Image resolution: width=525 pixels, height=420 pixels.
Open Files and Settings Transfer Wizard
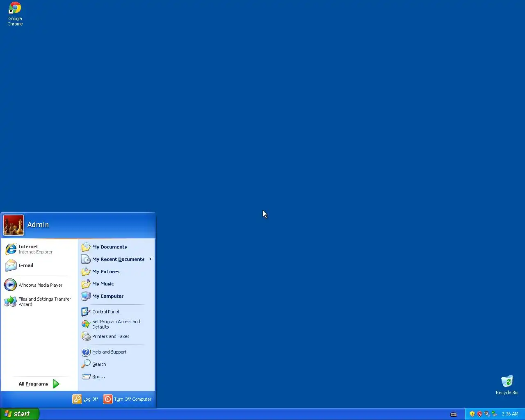[39, 301]
